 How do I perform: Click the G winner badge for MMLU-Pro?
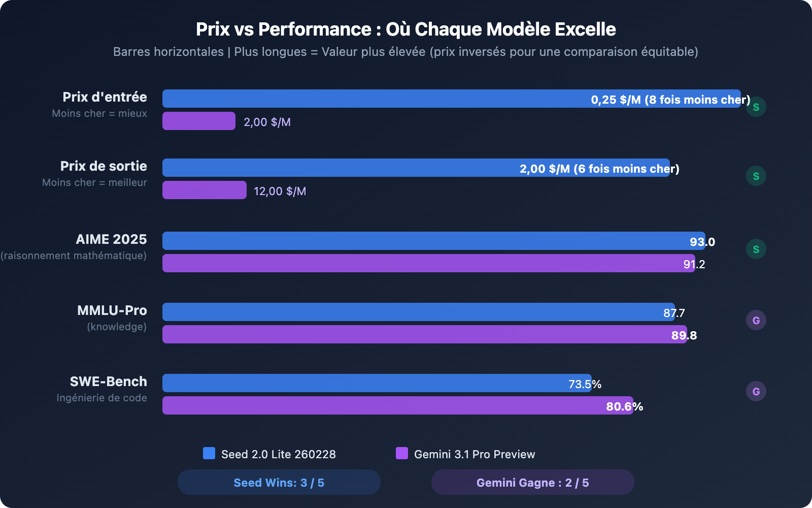coord(756,320)
